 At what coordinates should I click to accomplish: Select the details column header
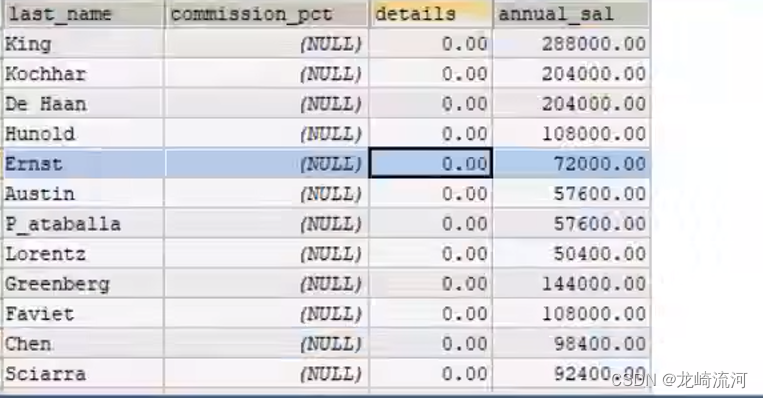tap(431, 14)
